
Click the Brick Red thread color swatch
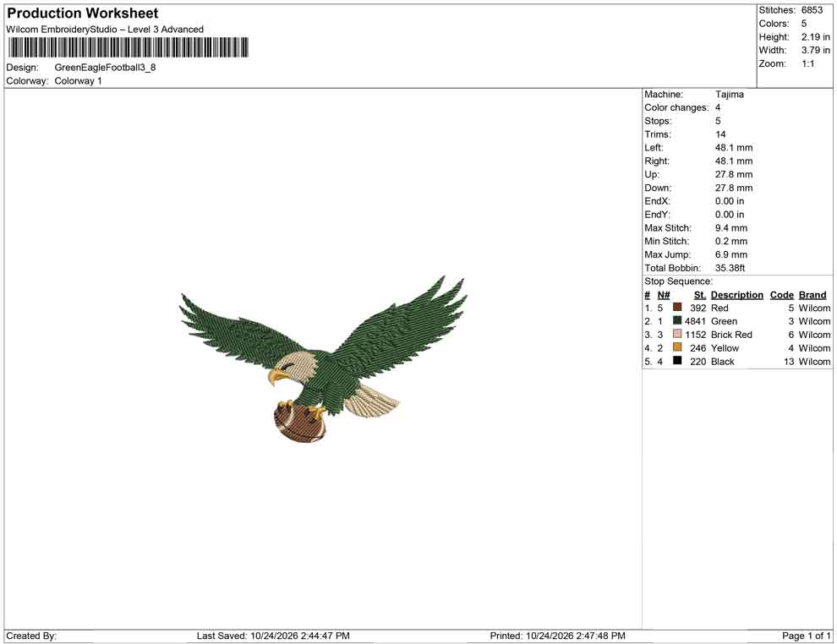(677, 334)
